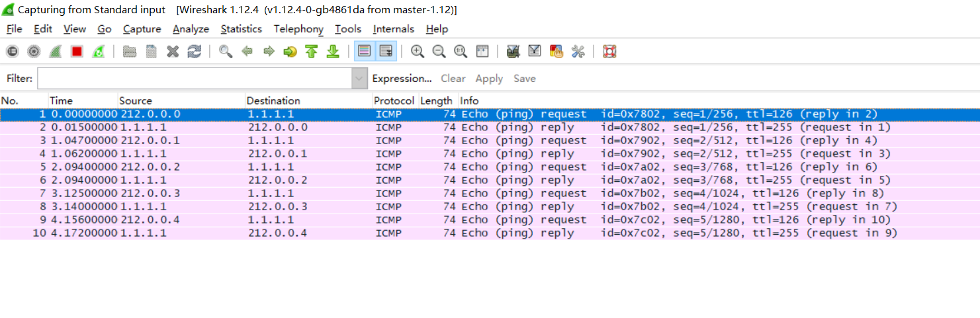Screen dimensions: 980x318
Task: Sort by the Length column header
Action: coord(438,100)
